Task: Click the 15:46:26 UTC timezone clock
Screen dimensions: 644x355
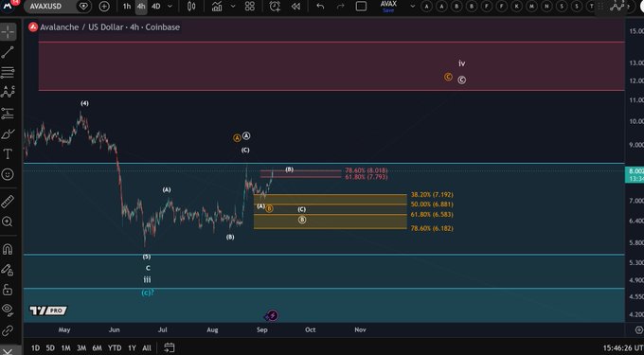Action: pos(623,348)
